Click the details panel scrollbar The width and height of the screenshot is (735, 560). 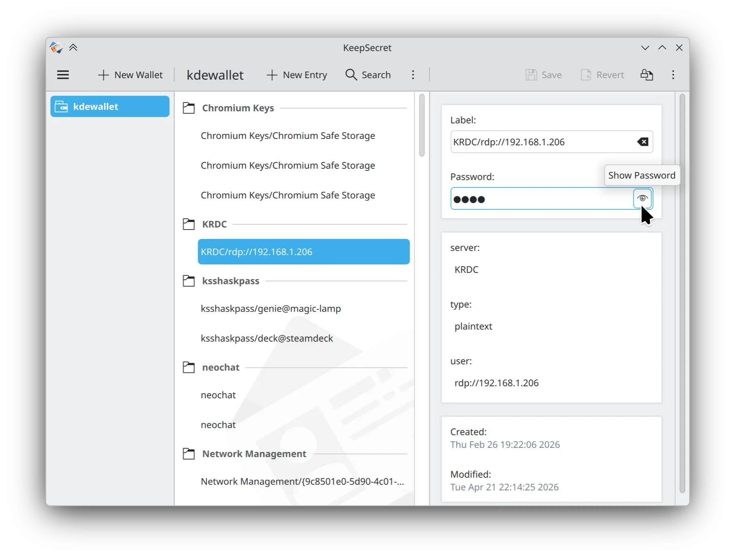[x=682, y=294]
